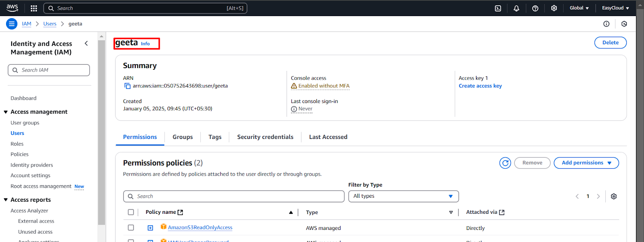Open Unused access in the sidebar

pyautogui.click(x=35, y=232)
